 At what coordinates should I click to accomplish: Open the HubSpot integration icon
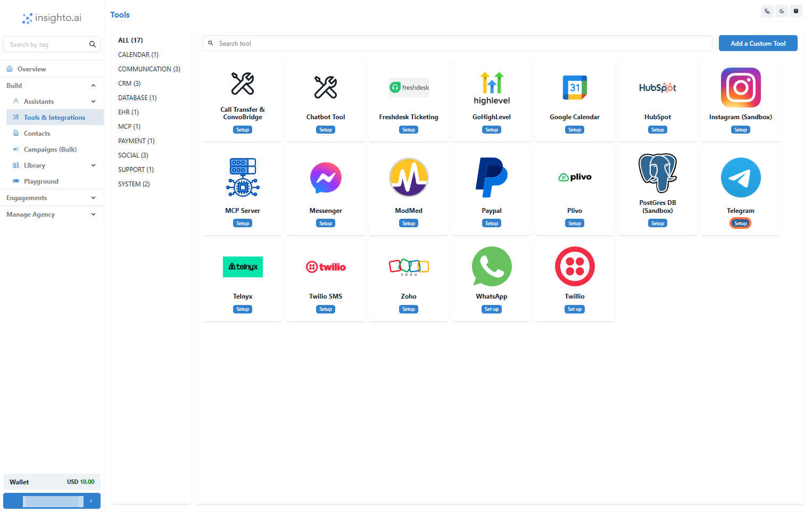(x=657, y=87)
